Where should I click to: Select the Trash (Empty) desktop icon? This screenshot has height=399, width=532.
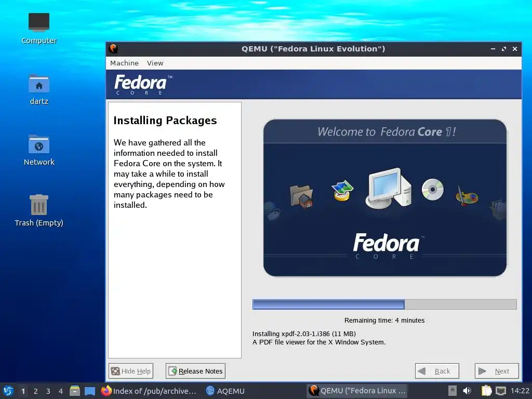(39, 210)
